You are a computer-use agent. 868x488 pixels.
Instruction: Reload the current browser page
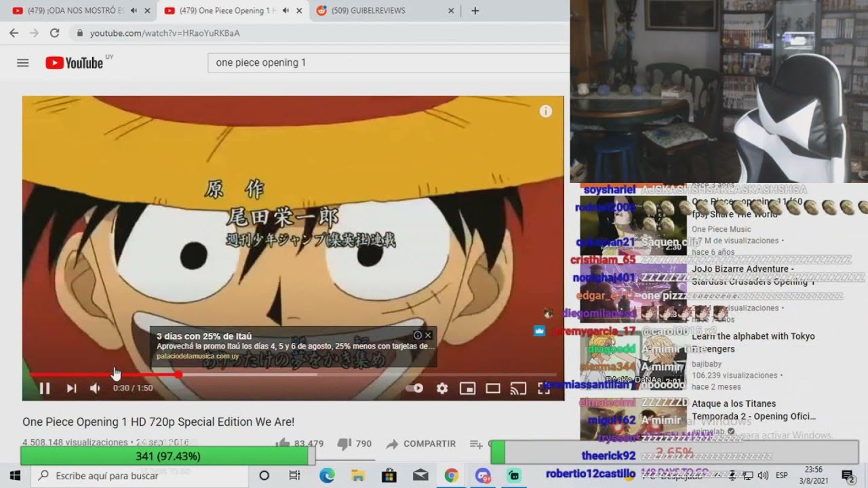(x=55, y=33)
